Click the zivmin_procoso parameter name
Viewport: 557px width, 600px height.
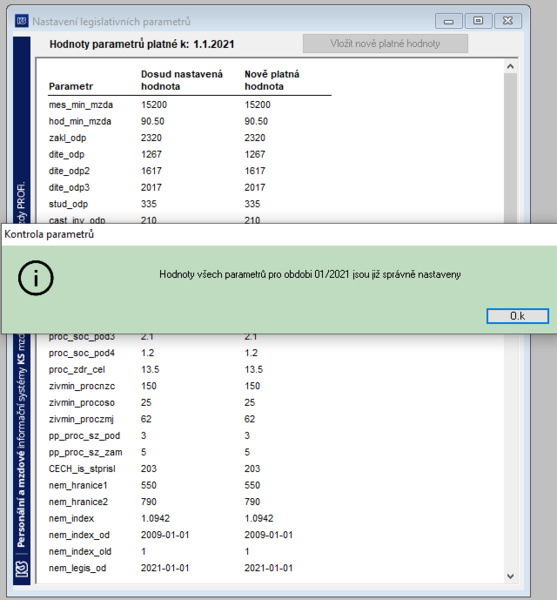[82, 403]
